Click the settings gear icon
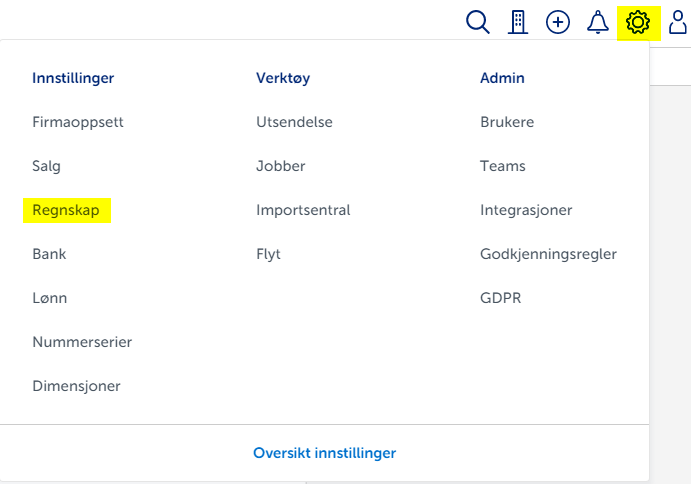 click(x=637, y=22)
